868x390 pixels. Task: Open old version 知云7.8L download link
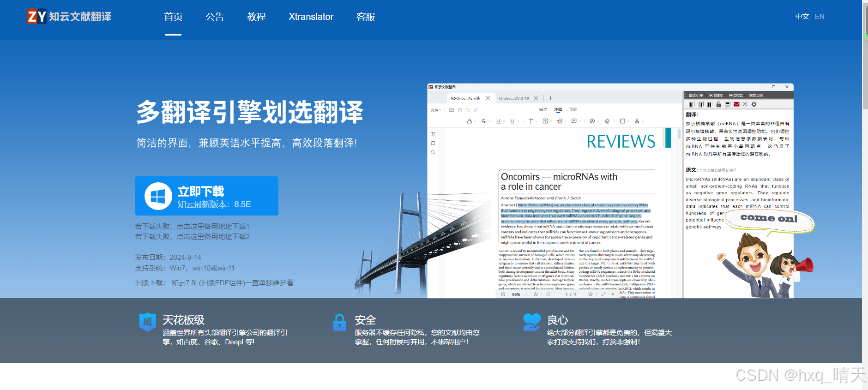[x=232, y=283]
